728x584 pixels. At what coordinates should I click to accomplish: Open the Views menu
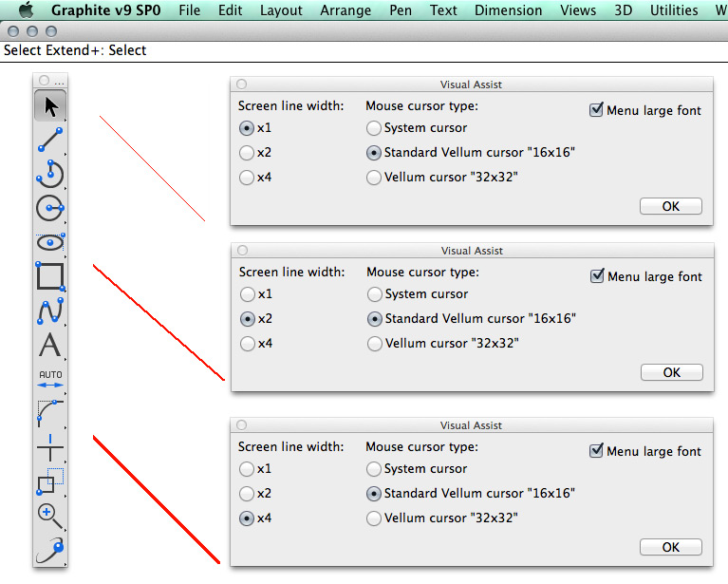click(x=578, y=10)
